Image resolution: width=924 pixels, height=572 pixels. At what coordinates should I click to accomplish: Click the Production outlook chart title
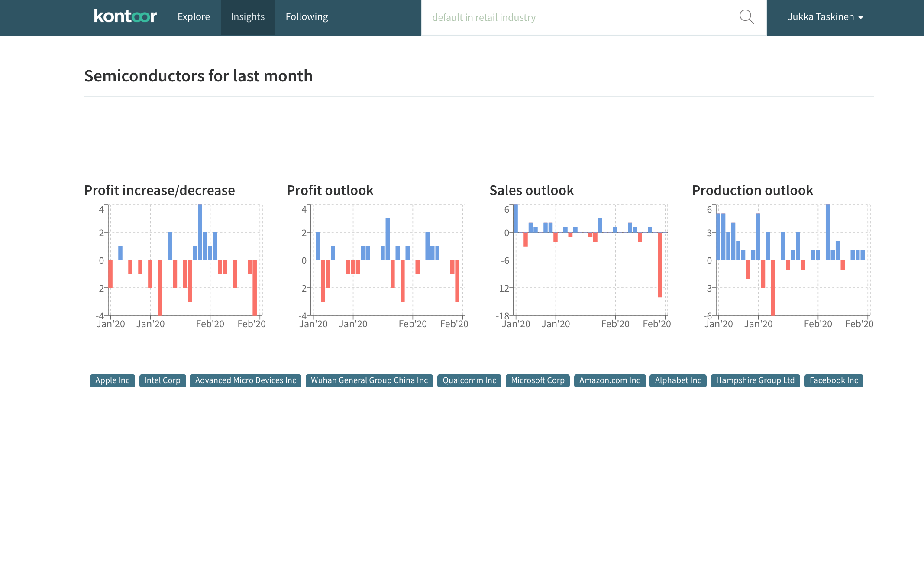(753, 190)
